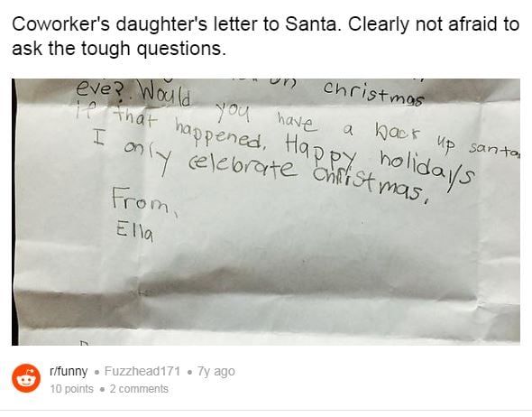
Task: Click the words Happy holidays in letter
Action: click(380, 159)
